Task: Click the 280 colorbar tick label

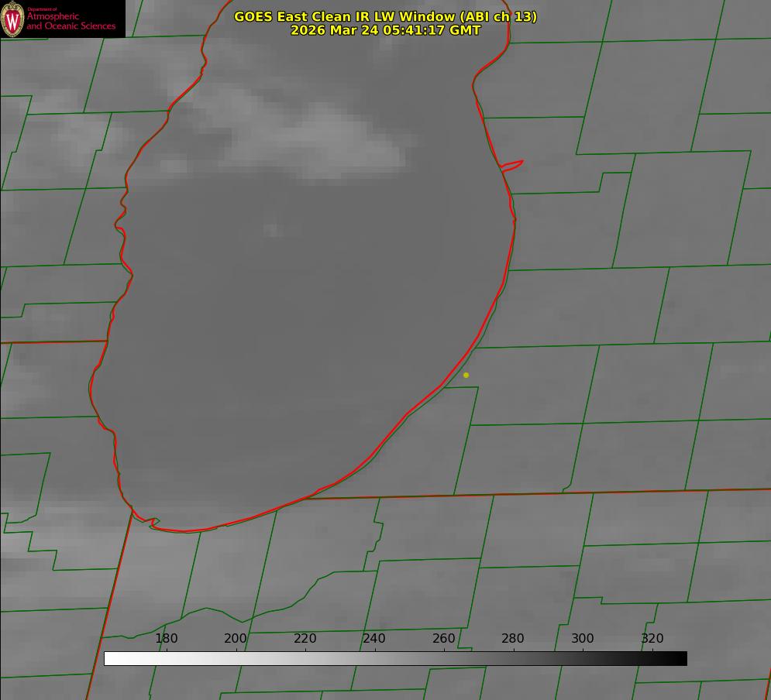Action: (x=513, y=638)
